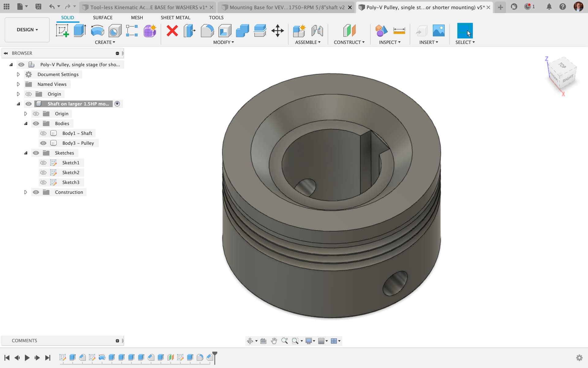The image size is (588, 368).
Task: Select the Combine tool
Action: tap(242, 31)
